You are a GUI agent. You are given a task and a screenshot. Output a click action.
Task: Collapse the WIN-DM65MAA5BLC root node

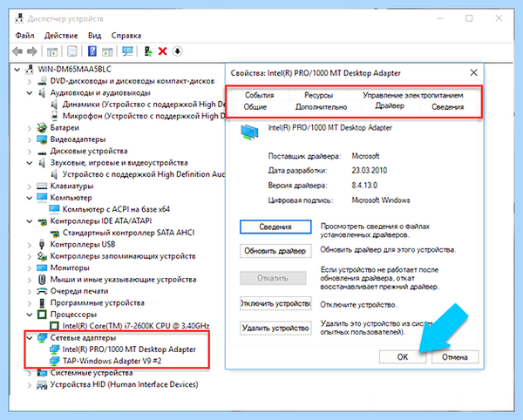point(17,70)
